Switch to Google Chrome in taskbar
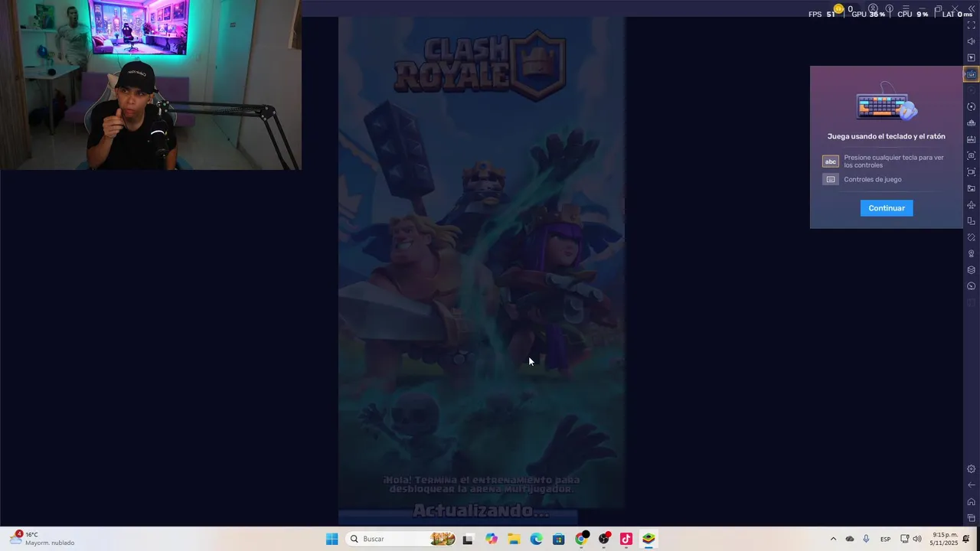Image resolution: width=980 pixels, height=551 pixels. tap(581, 539)
